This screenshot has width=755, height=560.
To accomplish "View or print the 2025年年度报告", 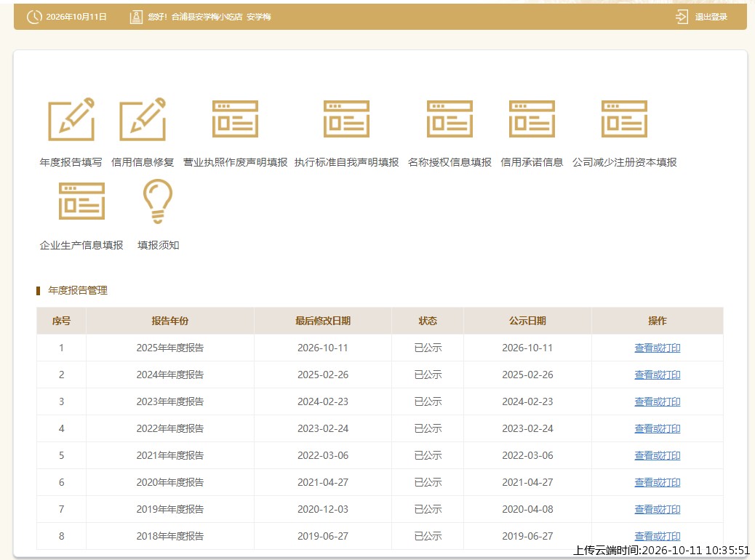I will pos(658,348).
